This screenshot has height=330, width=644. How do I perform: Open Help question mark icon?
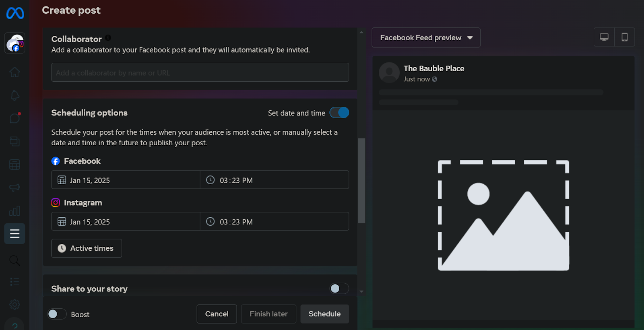14,326
